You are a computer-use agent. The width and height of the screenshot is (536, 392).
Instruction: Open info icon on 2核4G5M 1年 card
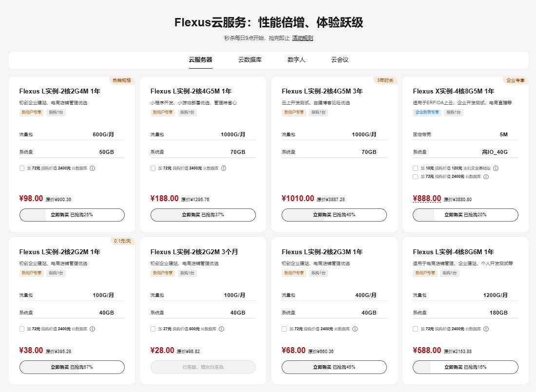point(224,168)
